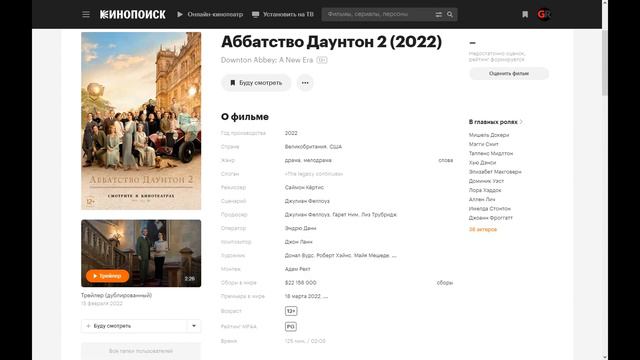The width and height of the screenshot is (640, 360).
Task: Open screenwriter Джулиан Феллоуз link
Action: point(307,201)
